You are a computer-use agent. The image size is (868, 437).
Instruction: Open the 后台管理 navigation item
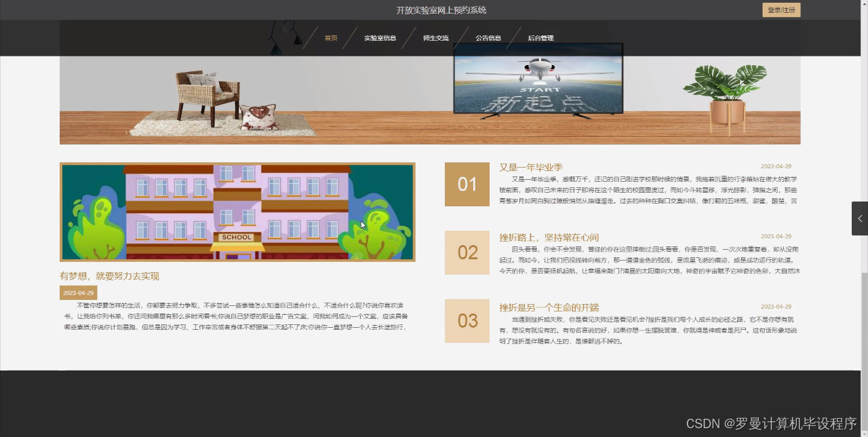click(x=540, y=38)
